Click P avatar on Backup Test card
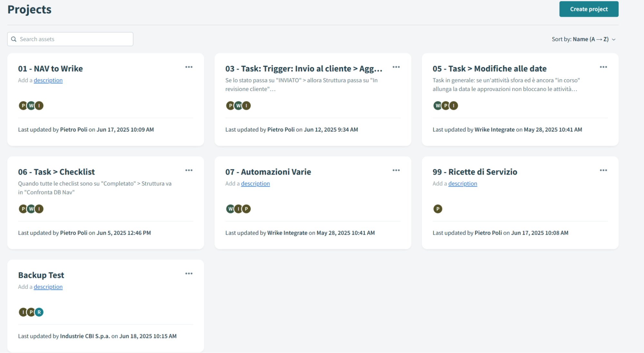Screen dimensions: 644x353 31,312
